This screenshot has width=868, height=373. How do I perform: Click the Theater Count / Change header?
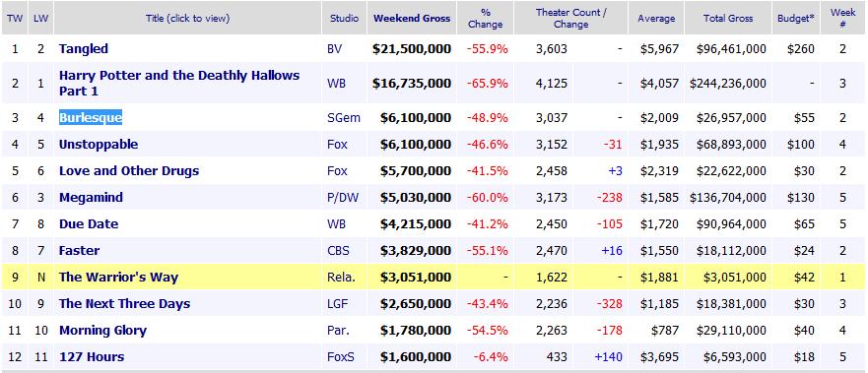[x=570, y=19]
